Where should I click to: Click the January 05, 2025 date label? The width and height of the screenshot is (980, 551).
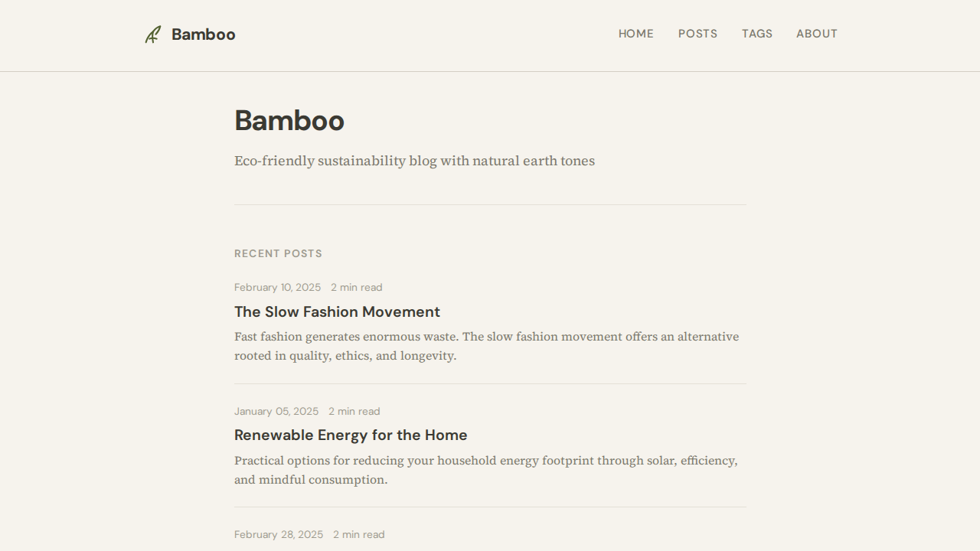click(276, 411)
